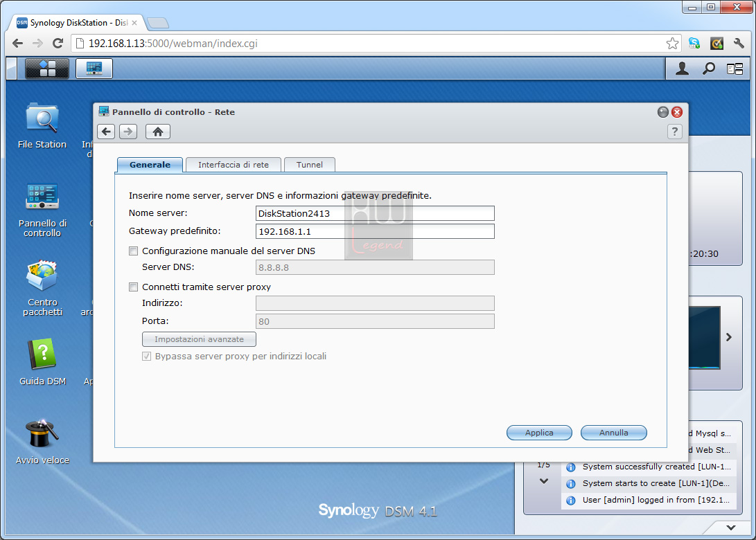Image resolution: width=756 pixels, height=540 pixels.
Task: Select the Synology DiskStation browser tab
Action: (x=77, y=23)
